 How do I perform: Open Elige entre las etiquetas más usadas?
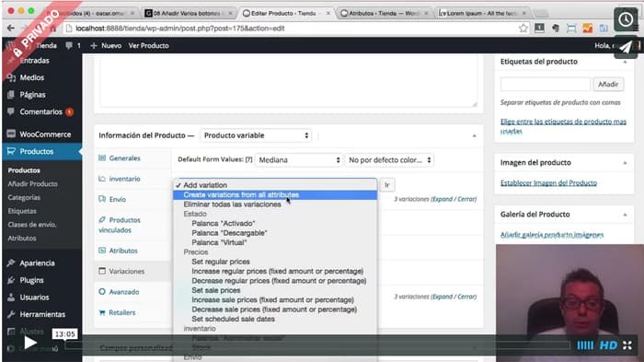tap(563, 126)
